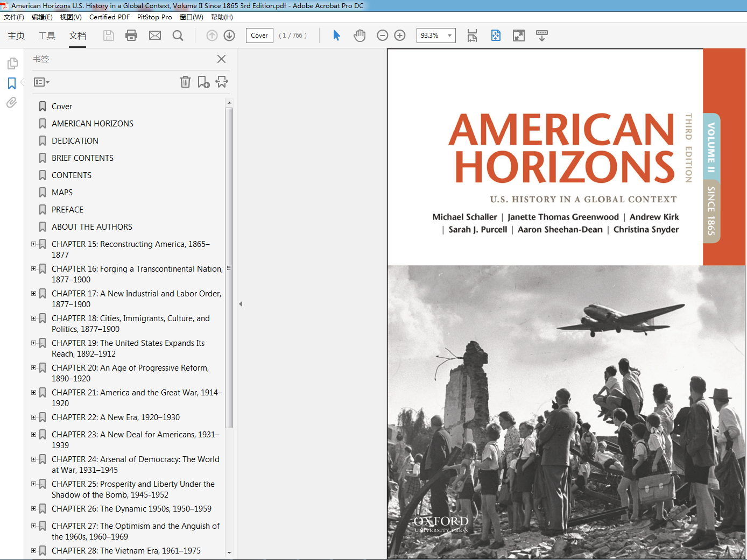Select CHAPTER 21 Great War bookmark
The image size is (747, 560).
tap(137, 398)
